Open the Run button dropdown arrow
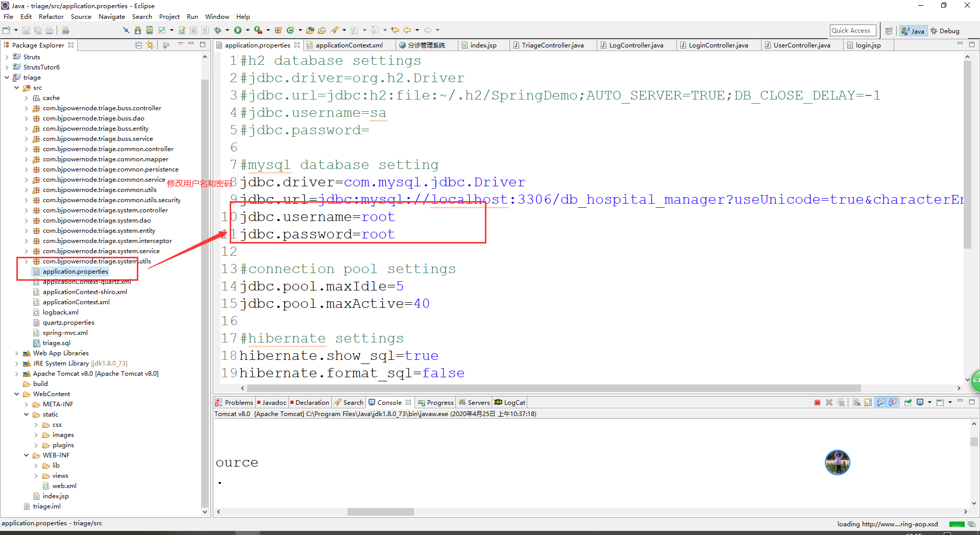 (x=248, y=30)
